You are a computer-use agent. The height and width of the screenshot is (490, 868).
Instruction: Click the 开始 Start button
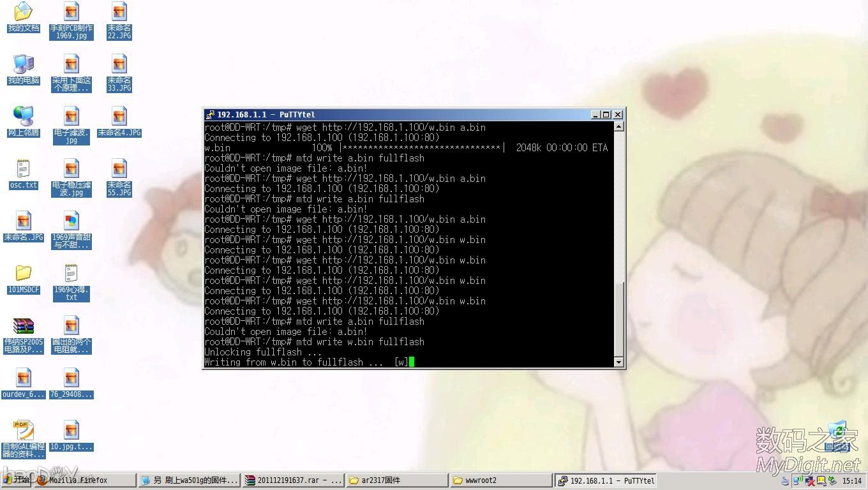pos(17,480)
